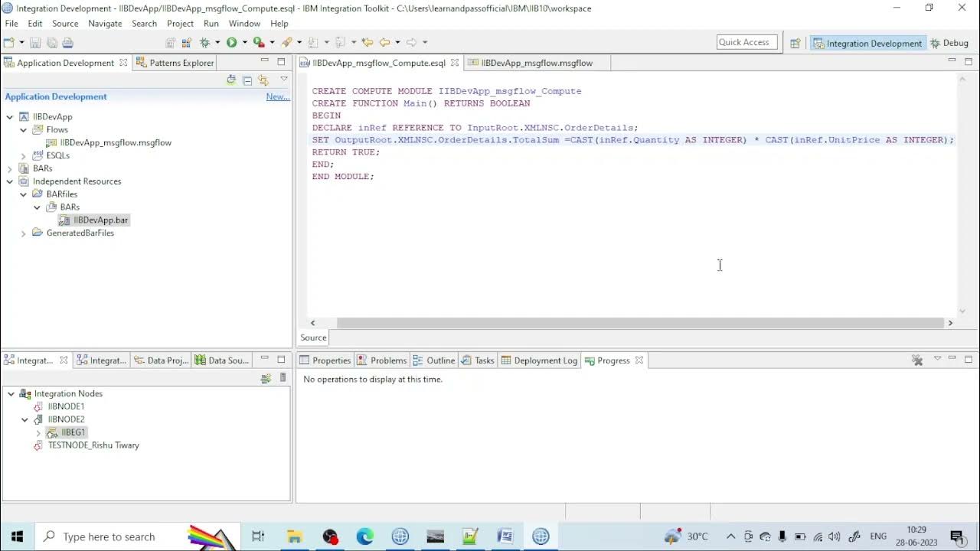Open the Progress view menu dropdown

(937, 360)
